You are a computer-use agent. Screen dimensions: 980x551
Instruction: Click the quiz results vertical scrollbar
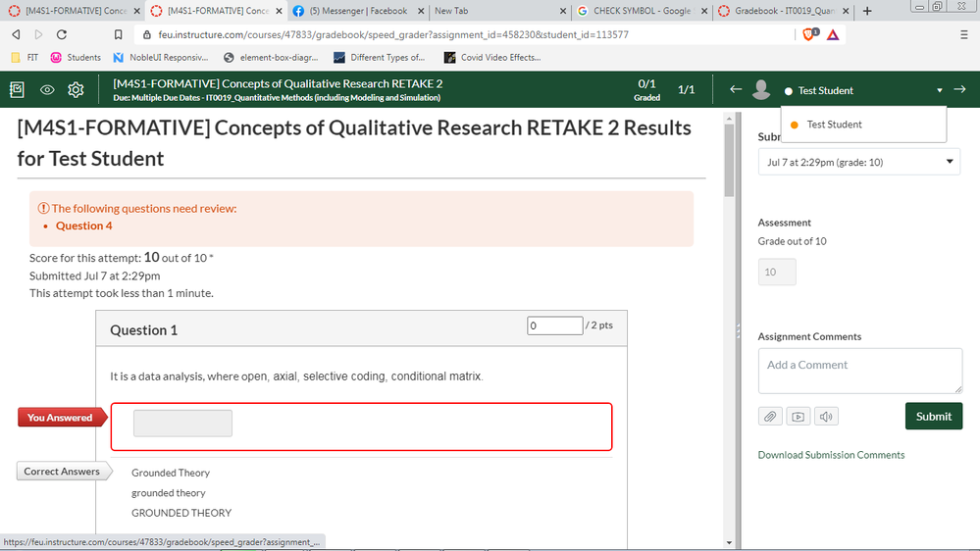click(728, 294)
